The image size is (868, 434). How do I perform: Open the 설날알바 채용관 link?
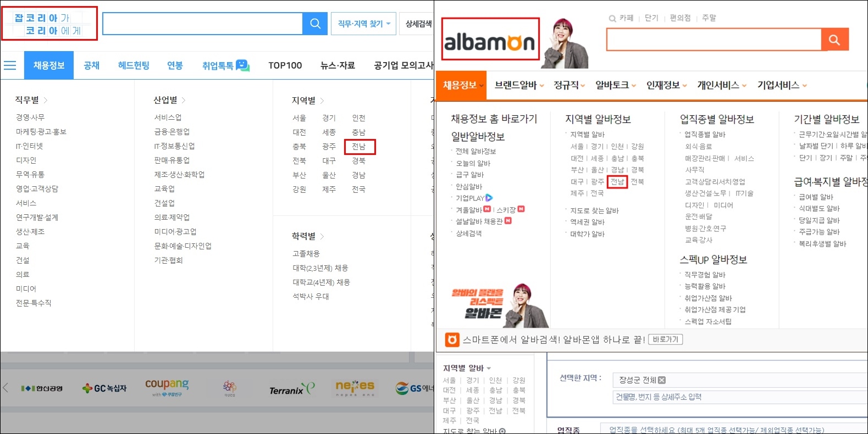pos(479,221)
